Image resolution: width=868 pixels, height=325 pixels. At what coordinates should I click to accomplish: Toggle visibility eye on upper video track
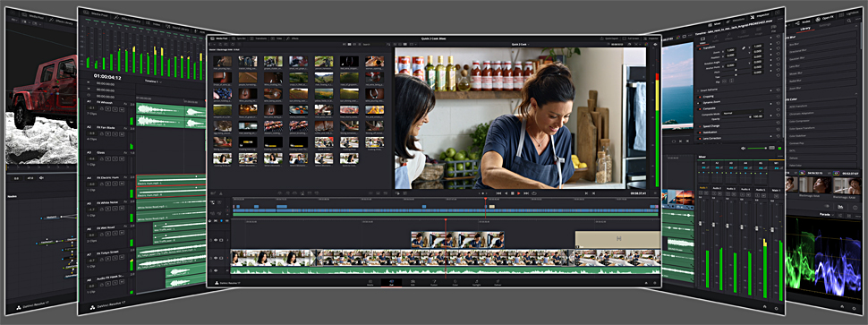tap(216, 240)
